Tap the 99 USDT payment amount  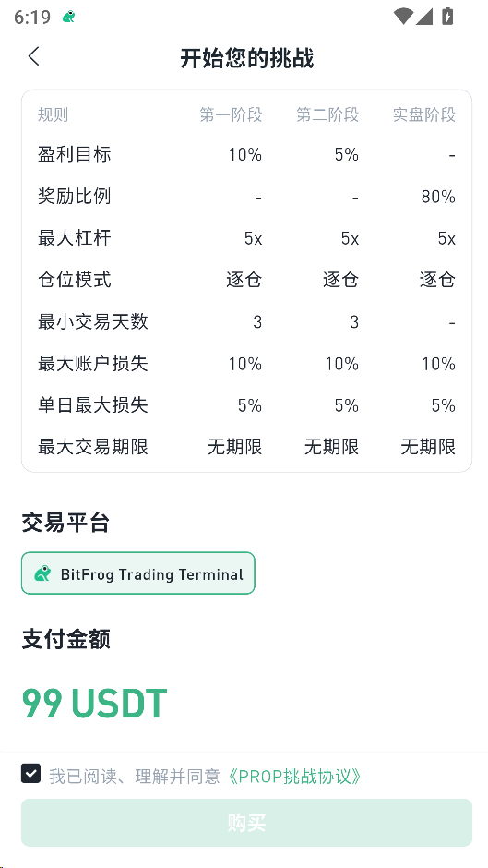pyautogui.click(x=95, y=703)
